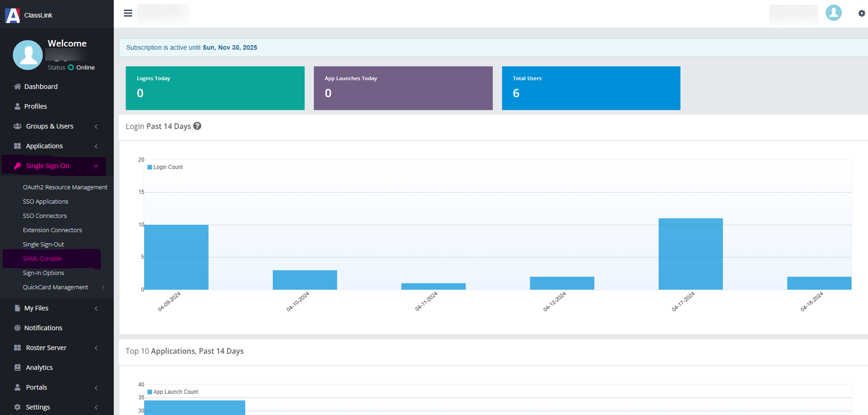
Task: Expand the Portals chevron
Action: click(96, 388)
